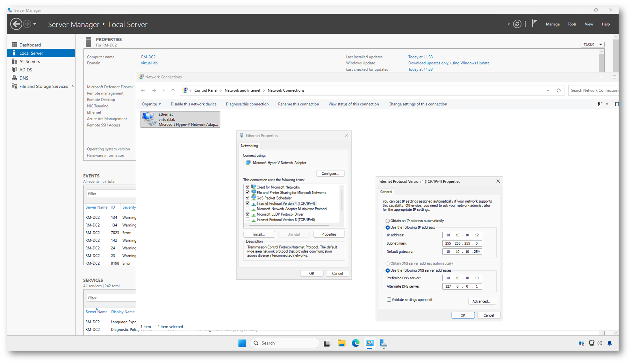Click the File and Storage Services icon
Viewport: 632px width, 364px height.
14,86
